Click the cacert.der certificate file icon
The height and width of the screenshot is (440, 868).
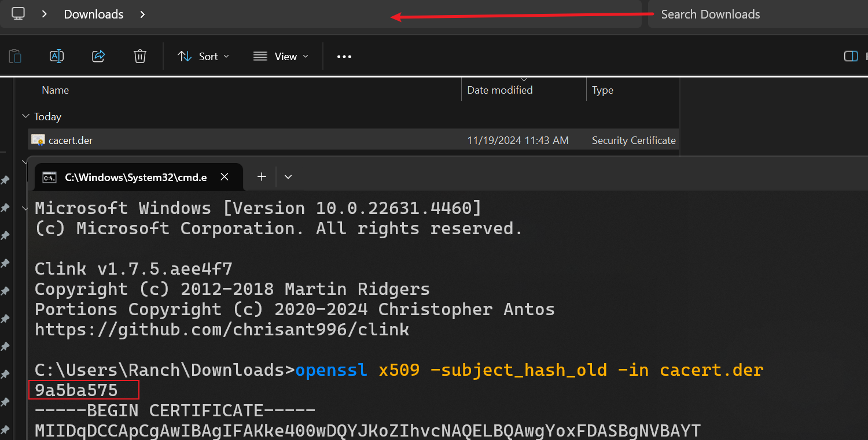(x=38, y=140)
